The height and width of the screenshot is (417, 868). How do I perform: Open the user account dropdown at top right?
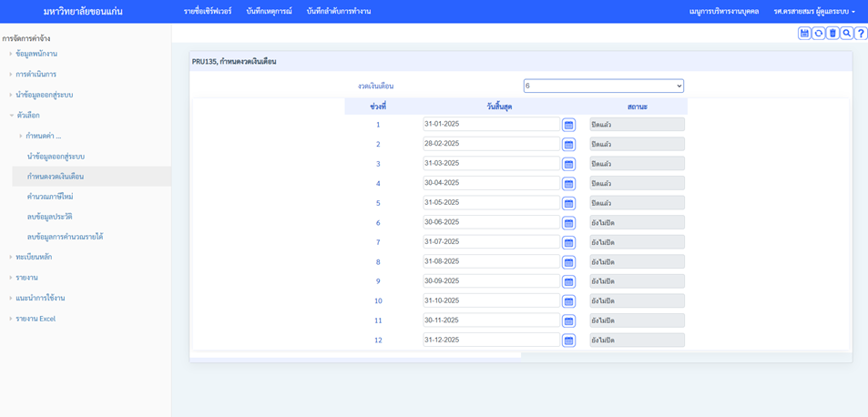pos(813,12)
